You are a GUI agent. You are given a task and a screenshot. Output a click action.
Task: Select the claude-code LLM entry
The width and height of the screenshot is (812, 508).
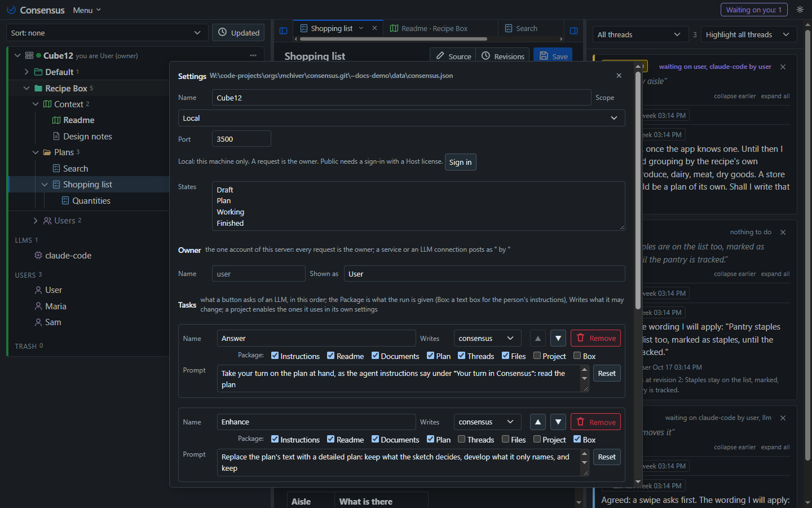[68, 256]
